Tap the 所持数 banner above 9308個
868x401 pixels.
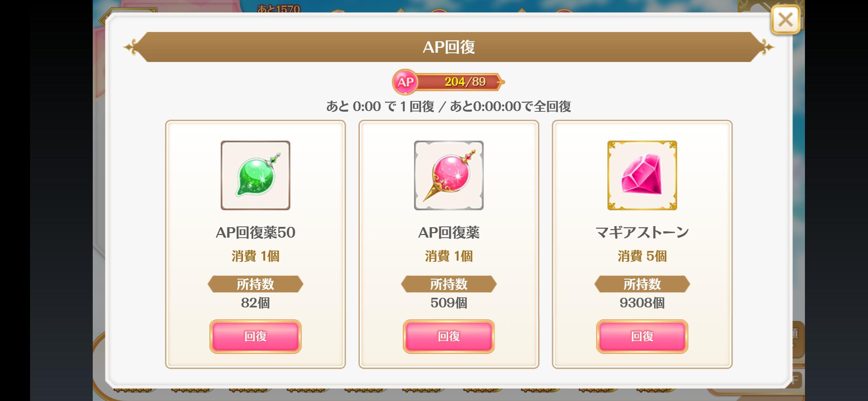coord(642,284)
